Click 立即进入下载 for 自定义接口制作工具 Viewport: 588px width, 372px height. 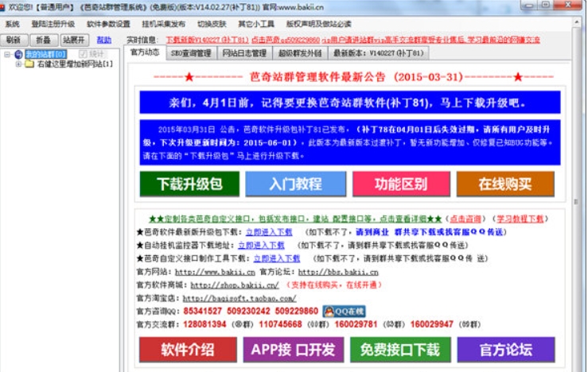point(277,258)
